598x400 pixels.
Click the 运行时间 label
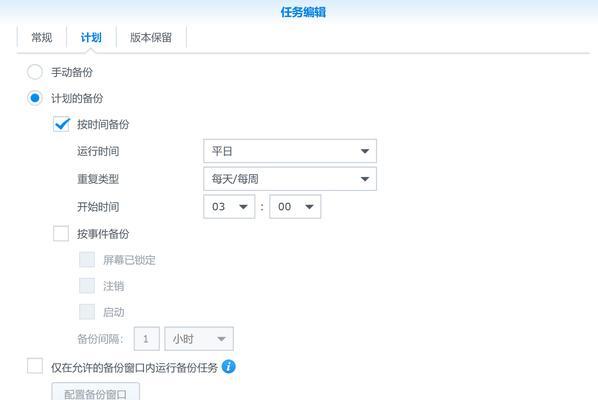coord(98,151)
